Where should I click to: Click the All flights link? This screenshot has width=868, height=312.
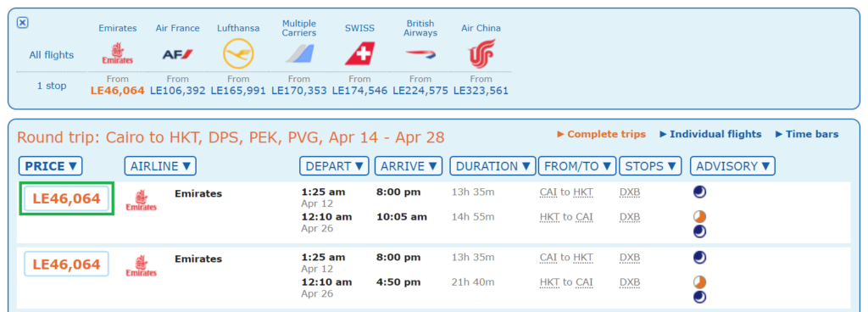[x=52, y=55]
